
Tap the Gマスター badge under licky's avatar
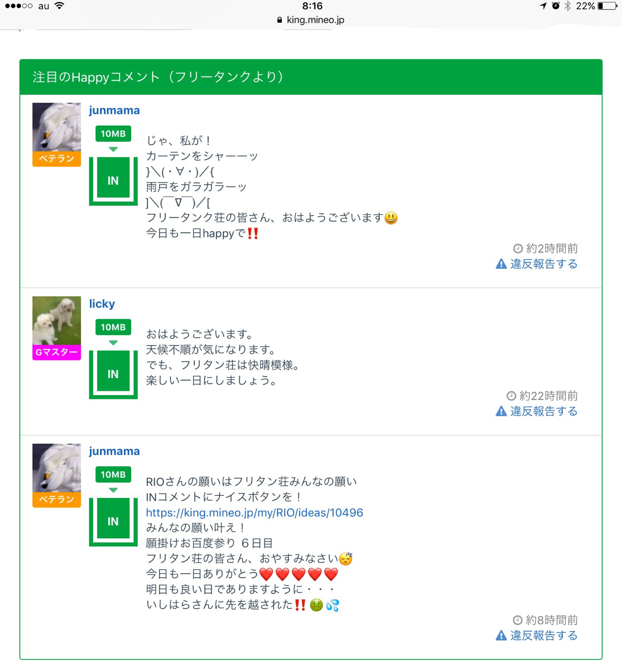click(56, 352)
